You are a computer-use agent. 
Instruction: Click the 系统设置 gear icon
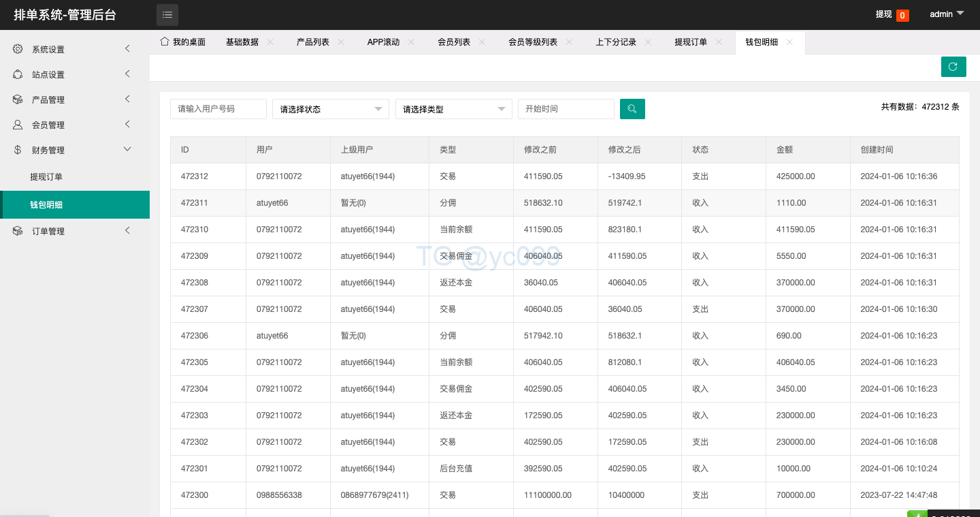tap(18, 49)
